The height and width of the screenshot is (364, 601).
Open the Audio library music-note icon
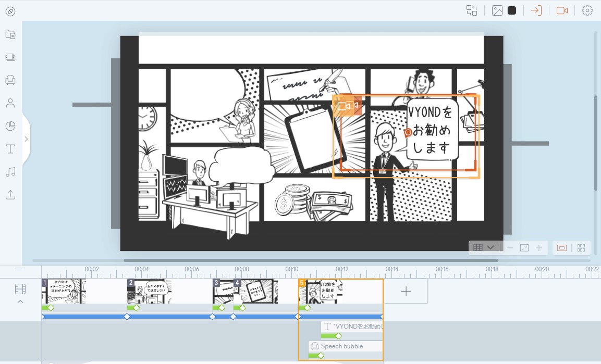(x=10, y=172)
